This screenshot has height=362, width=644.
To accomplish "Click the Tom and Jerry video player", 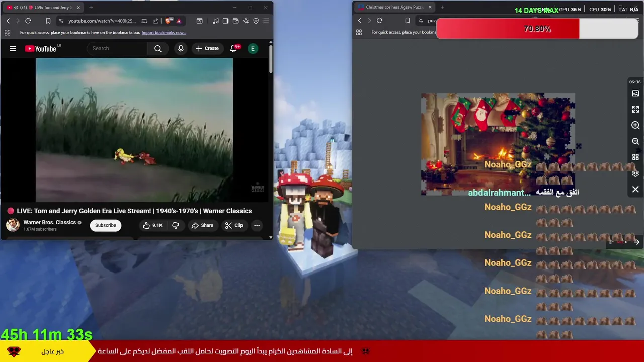I will coord(134,130).
